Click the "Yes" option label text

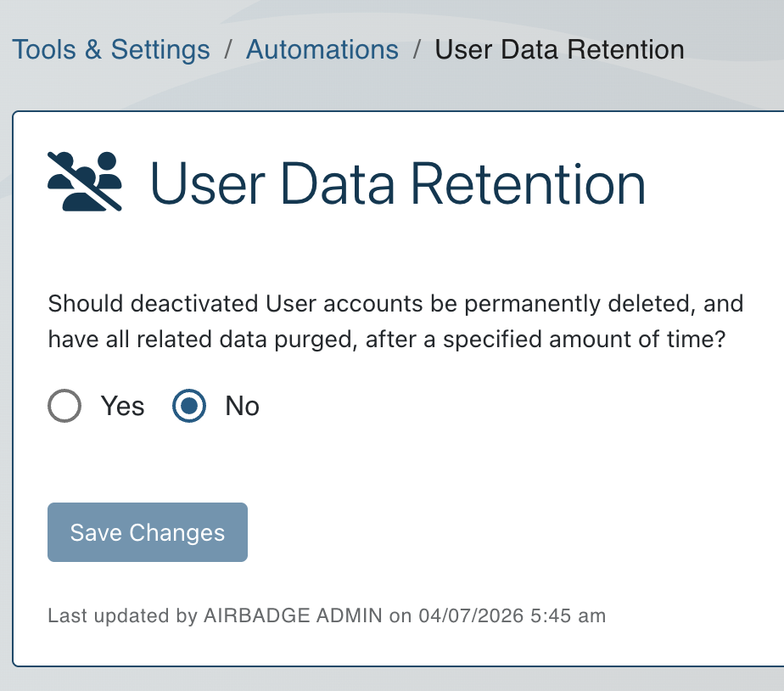[123, 407]
